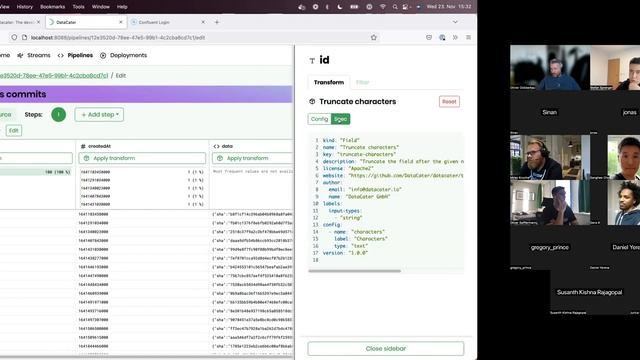This screenshot has height=360, width=640.
Task: Click the pipeline ID breadcrumb link
Action: (x=54, y=76)
